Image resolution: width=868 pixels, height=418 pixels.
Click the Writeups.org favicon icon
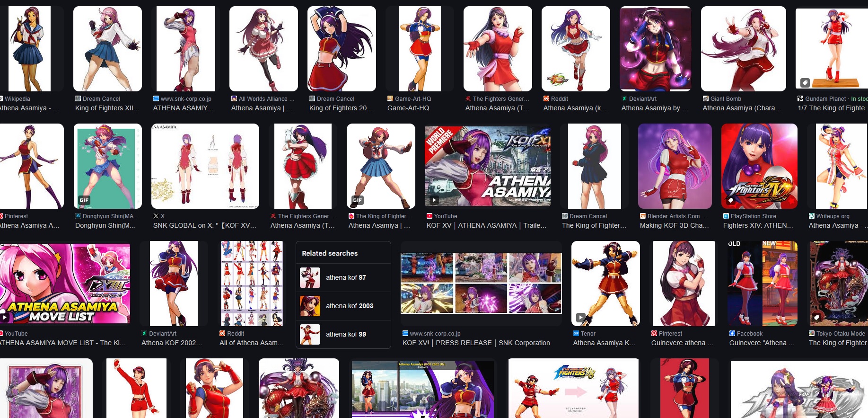point(812,216)
